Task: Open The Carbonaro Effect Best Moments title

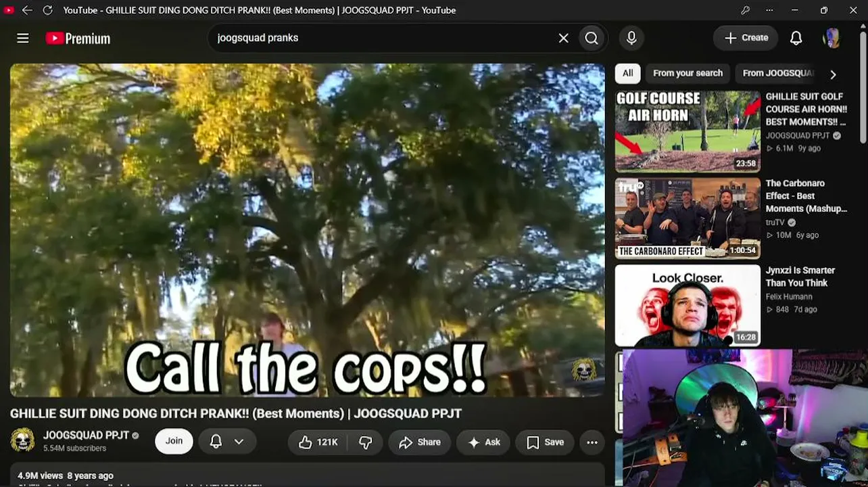Action: pyautogui.click(x=806, y=195)
